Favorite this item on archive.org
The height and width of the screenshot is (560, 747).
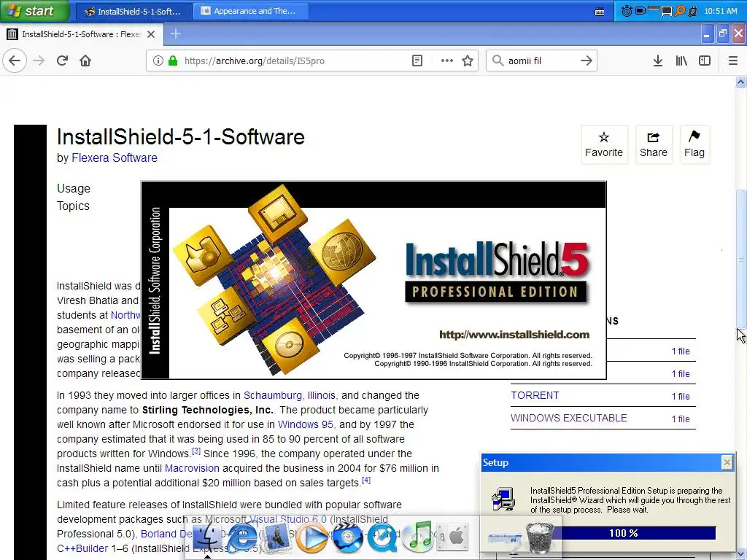coord(604,145)
